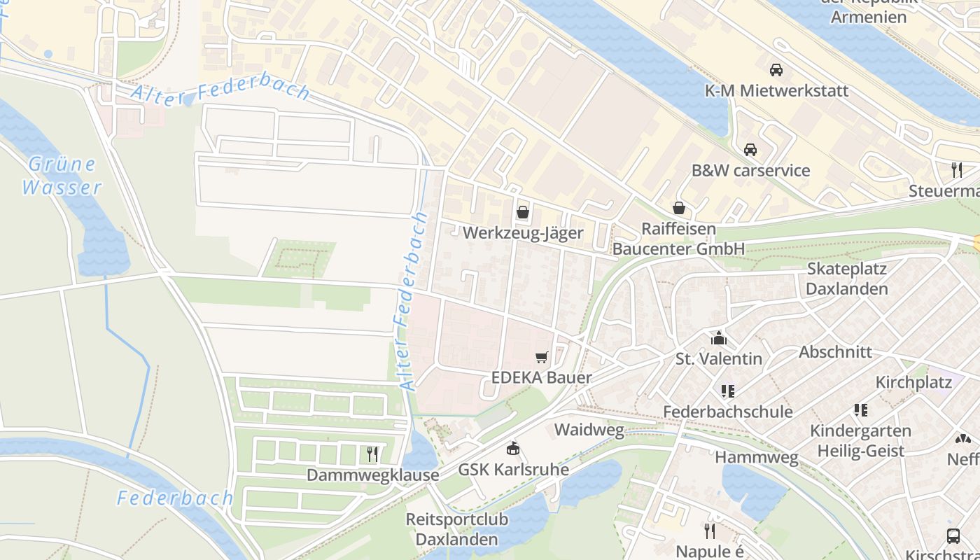Click the EDEKA Bauer shopping cart icon
Viewport: 980px width, 560px height.
541,358
